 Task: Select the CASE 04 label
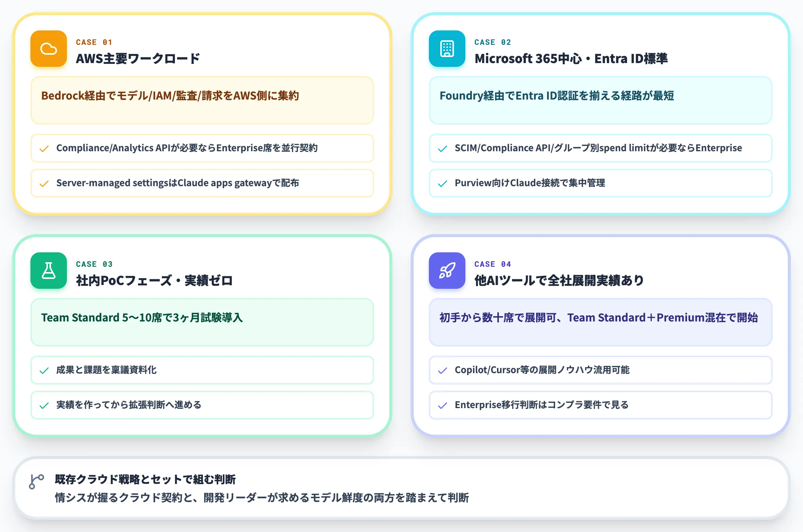coord(492,264)
